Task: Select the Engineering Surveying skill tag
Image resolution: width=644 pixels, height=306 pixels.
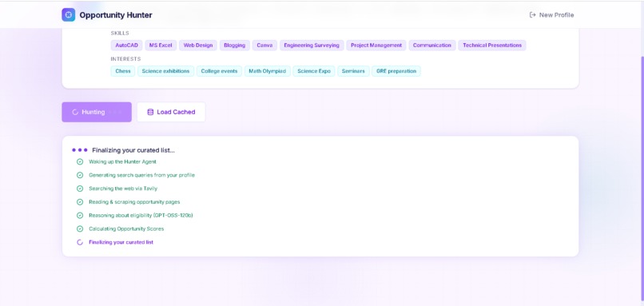Action: point(312,46)
